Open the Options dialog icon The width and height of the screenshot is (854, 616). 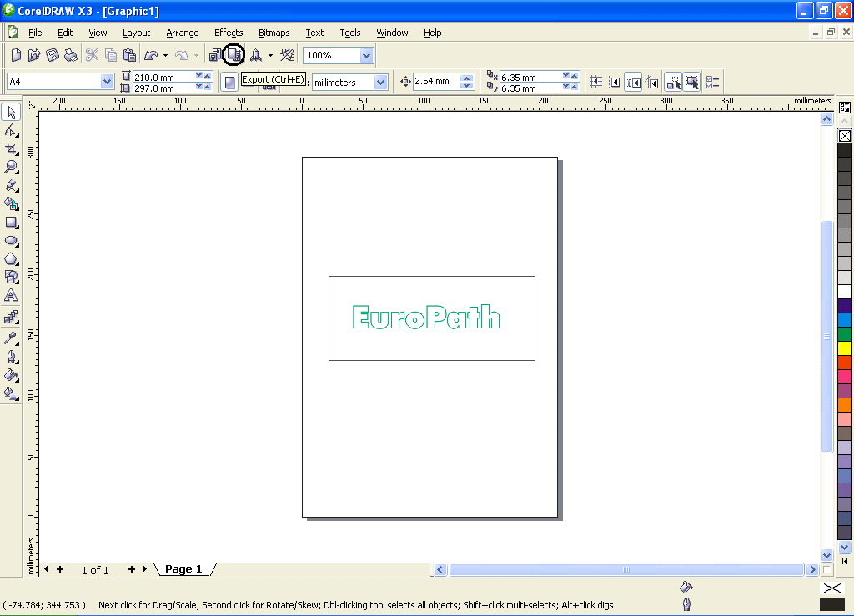click(712, 83)
